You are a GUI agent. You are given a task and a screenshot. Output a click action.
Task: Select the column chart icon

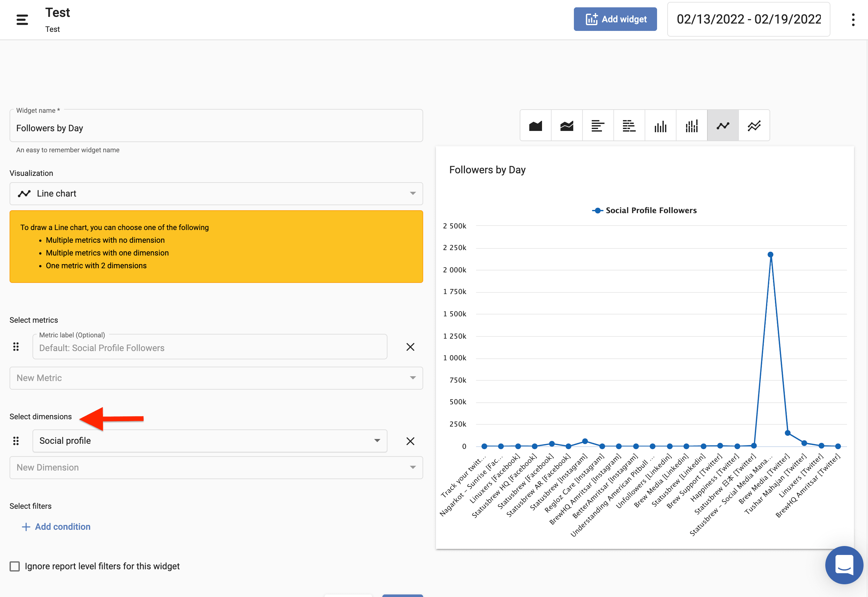click(x=660, y=126)
